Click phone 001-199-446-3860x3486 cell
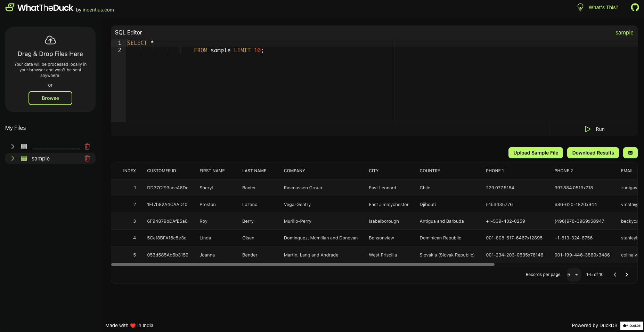 click(x=582, y=255)
